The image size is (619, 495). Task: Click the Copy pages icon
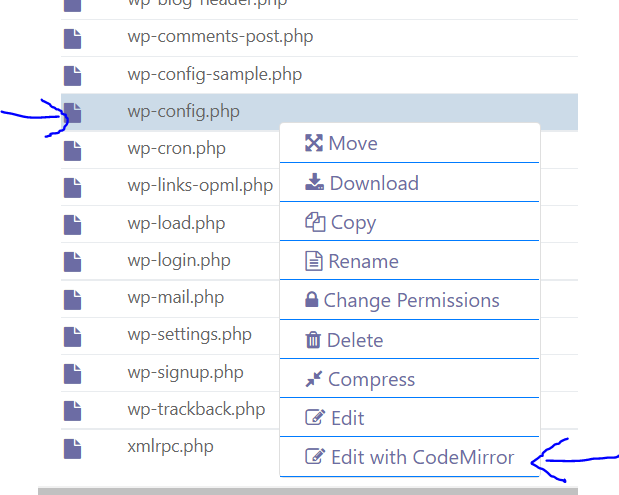click(x=315, y=222)
